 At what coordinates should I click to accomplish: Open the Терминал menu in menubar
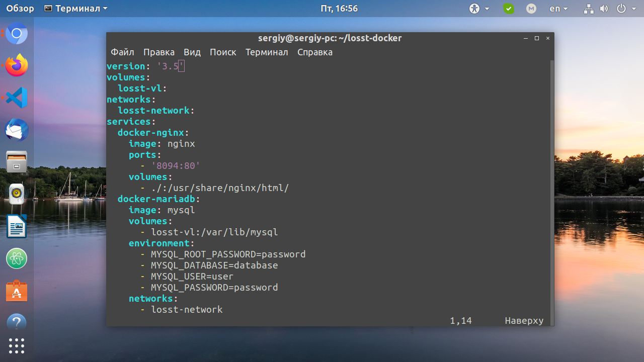[267, 52]
